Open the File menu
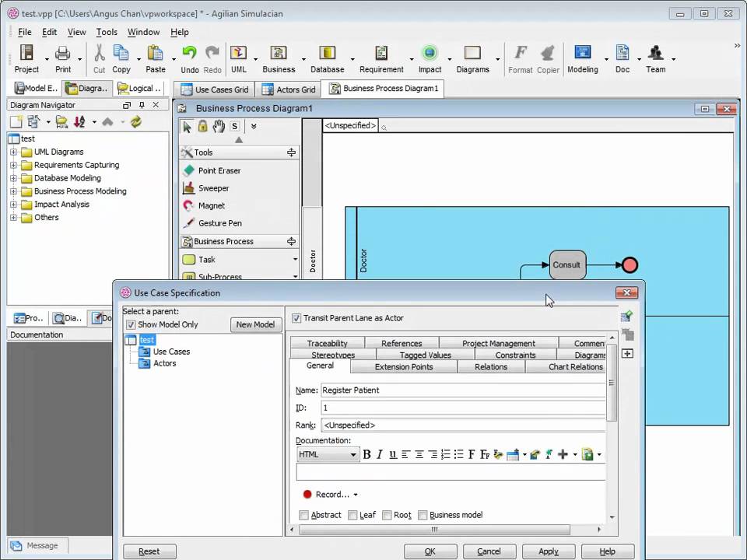The width and height of the screenshot is (747, 560). click(x=25, y=32)
